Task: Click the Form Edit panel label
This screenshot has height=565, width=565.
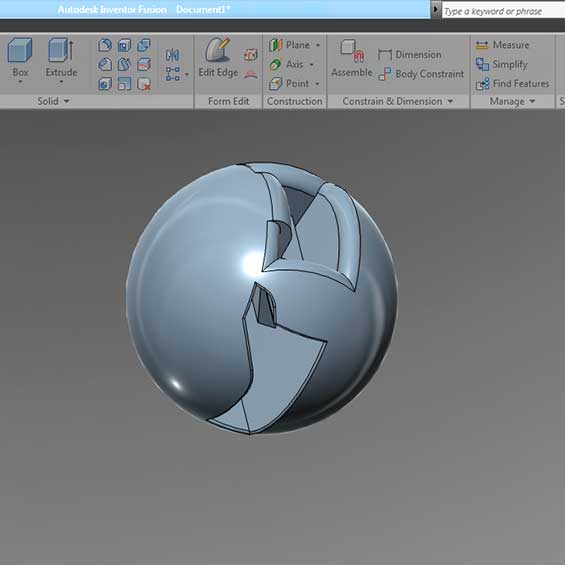Action: tap(228, 102)
